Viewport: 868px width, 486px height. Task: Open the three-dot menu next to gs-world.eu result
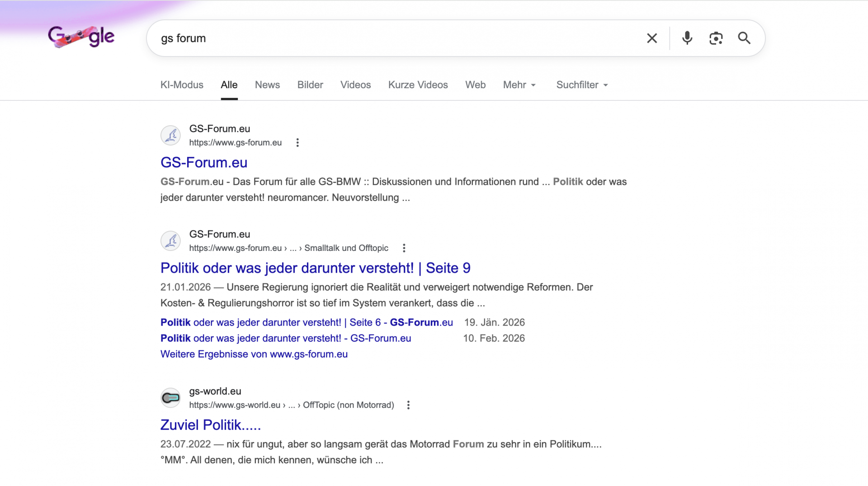coord(409,405)
